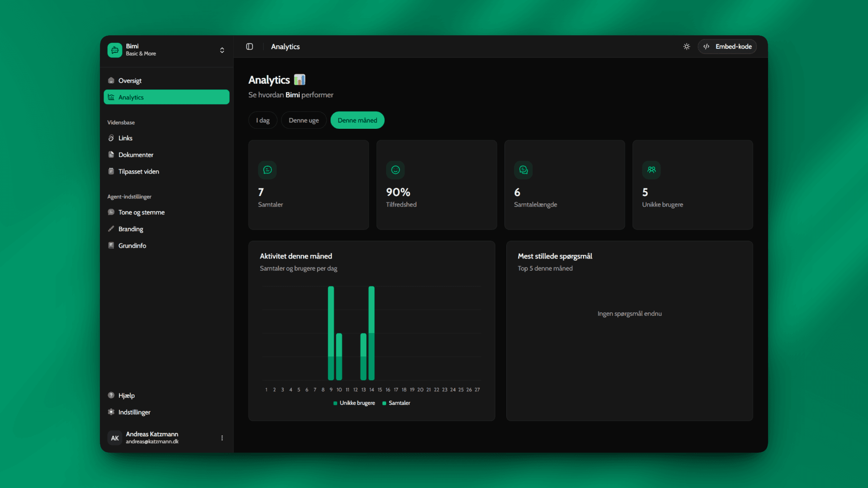Click the Links sidebar icon
This screenshot has height=488, width=868.
point(111,138)
